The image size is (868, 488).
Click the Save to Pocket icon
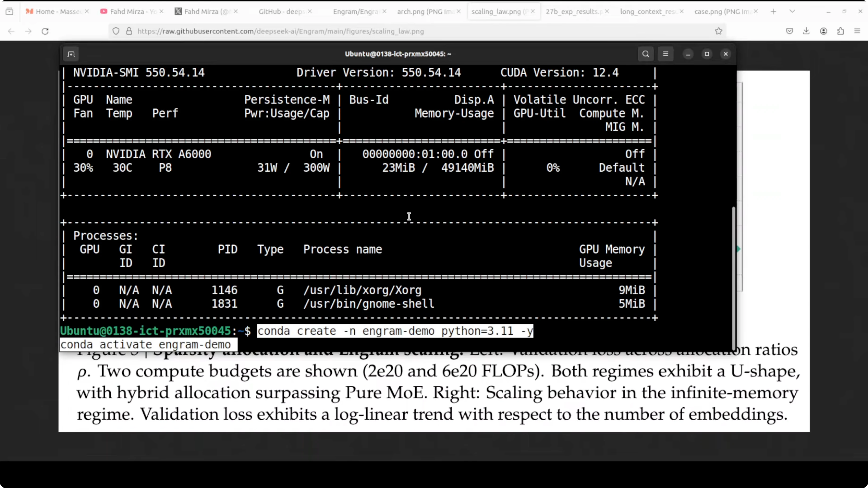tap(789, 31)
